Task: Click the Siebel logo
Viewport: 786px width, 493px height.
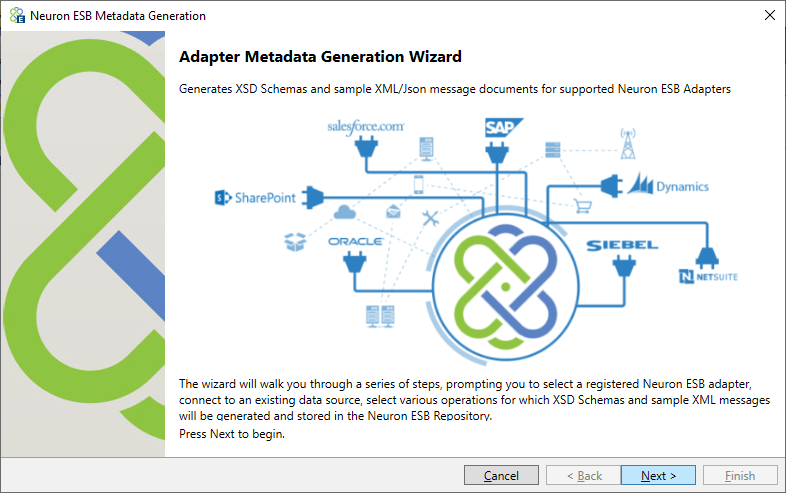Action: [622, 245]
